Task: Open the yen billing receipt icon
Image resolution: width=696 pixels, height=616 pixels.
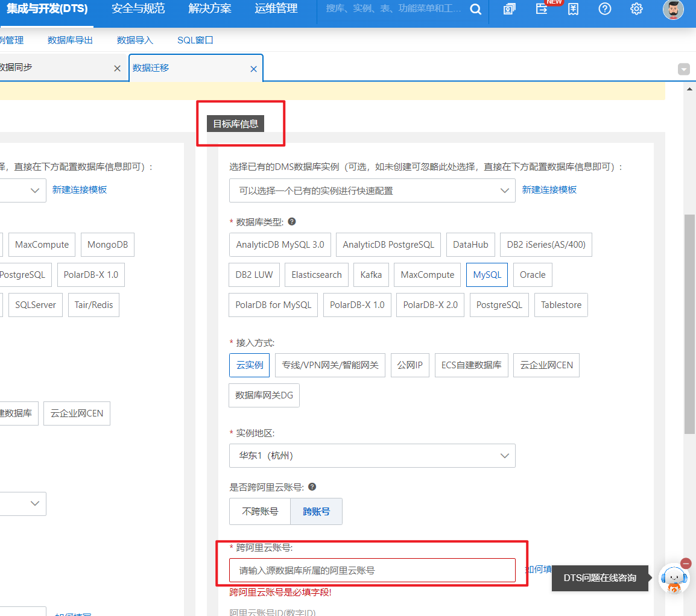Action: coord(573,9)
